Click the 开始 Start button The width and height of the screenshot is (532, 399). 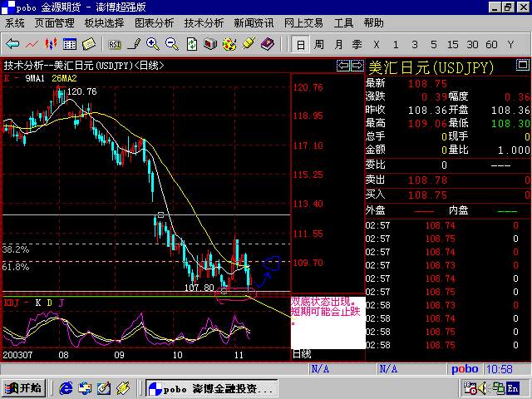(24, 388)
